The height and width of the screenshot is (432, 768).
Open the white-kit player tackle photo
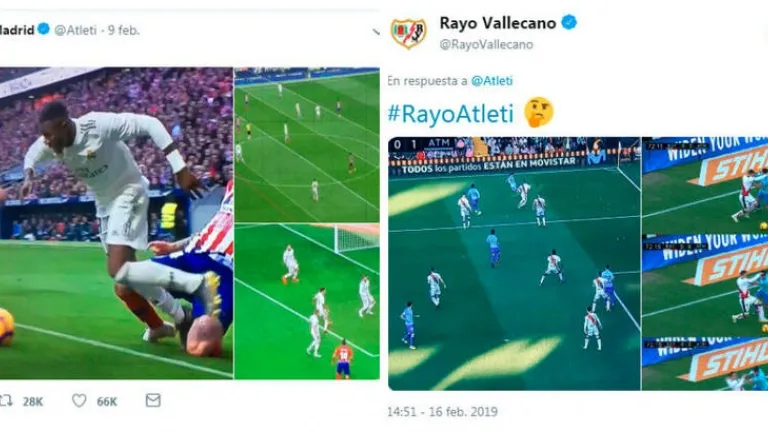click(x=116, y=223)
